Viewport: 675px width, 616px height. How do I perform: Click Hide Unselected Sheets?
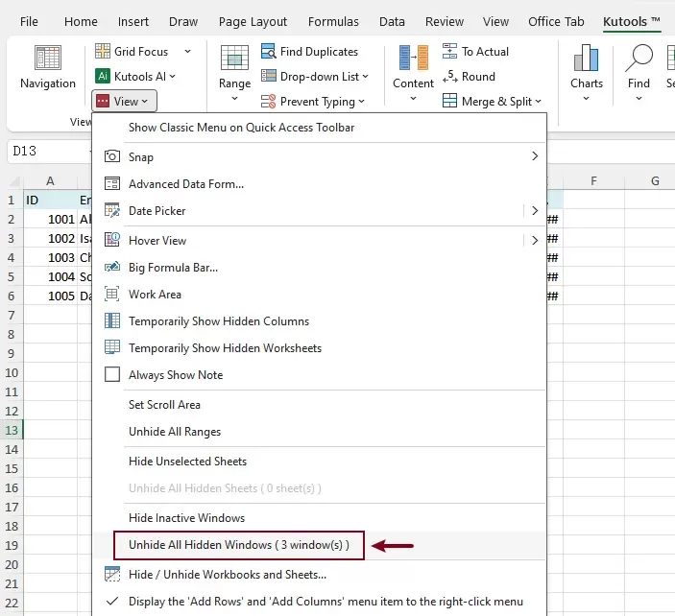click(319, 462)
